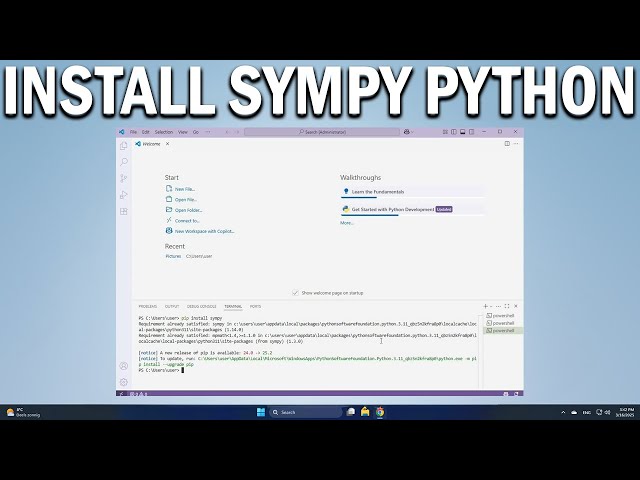The height and width of the screenshot is (480, 640).
Task: Open the Edit menu
Action: 146,132
